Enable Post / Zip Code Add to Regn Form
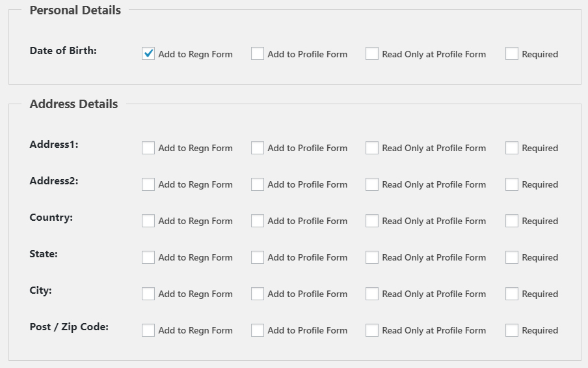 [148, 330]
